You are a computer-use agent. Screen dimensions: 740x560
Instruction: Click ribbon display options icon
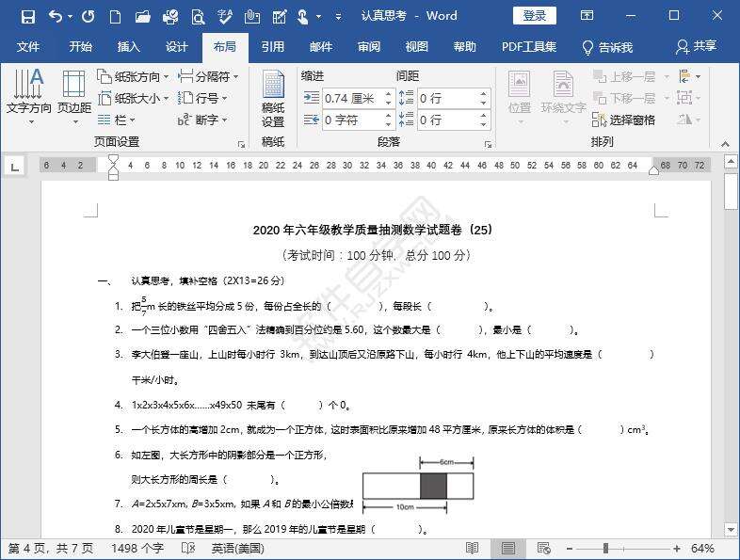[587, 16]
